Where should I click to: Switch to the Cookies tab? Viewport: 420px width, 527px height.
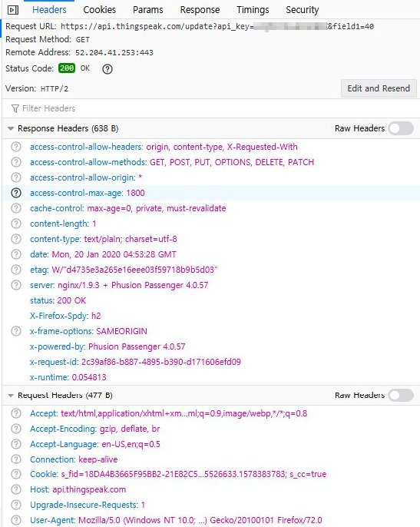click(100, 10)
